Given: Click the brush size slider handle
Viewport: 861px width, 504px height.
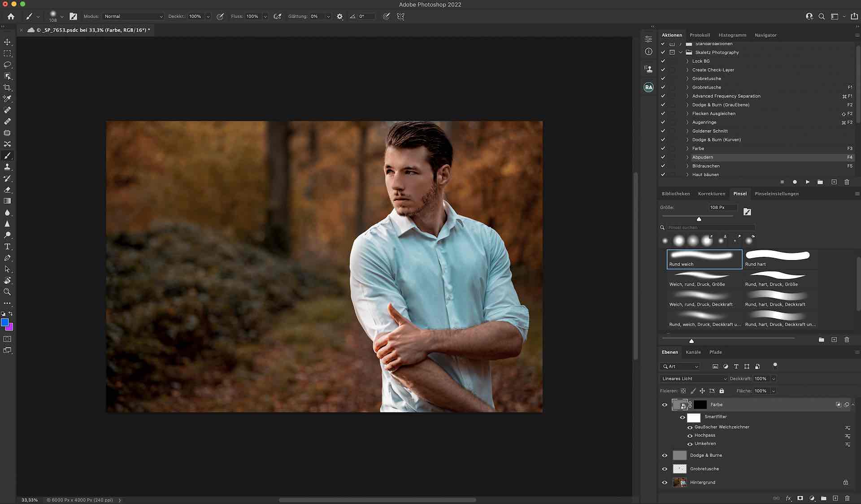Looking at the screenshot, I should coord(699,219).
